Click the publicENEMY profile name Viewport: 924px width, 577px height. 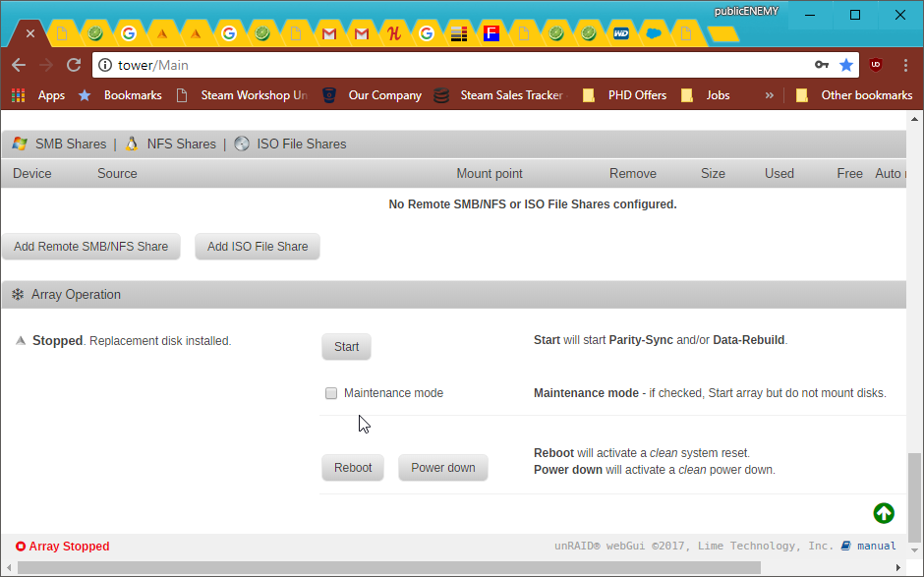click(746, 11)
